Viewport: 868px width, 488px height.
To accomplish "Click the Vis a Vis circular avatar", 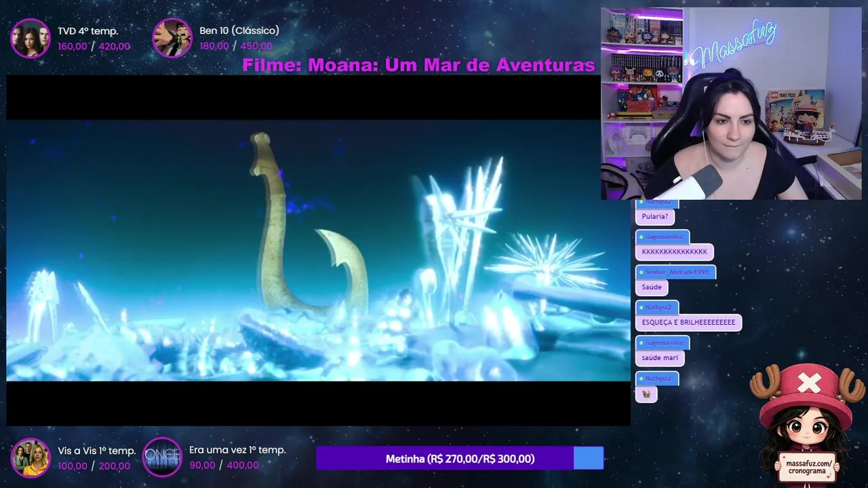I will pyautogui.click(x=31, y=457).
